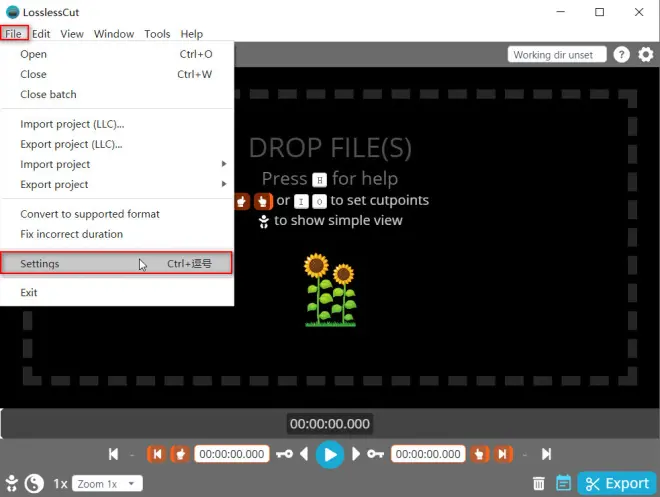
Task: Select Close batch menu entry
Action: coord(117,94)
